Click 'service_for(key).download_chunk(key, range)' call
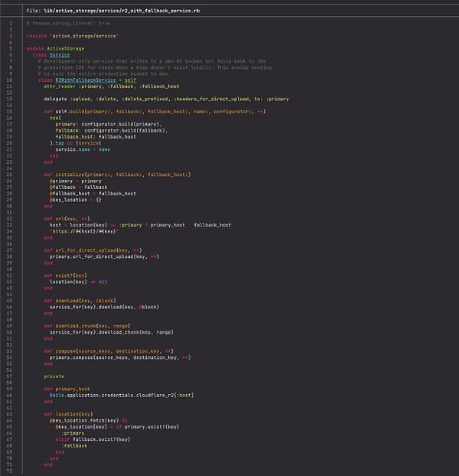This screenshot has width=459, height=476. [x=112, y=332]
